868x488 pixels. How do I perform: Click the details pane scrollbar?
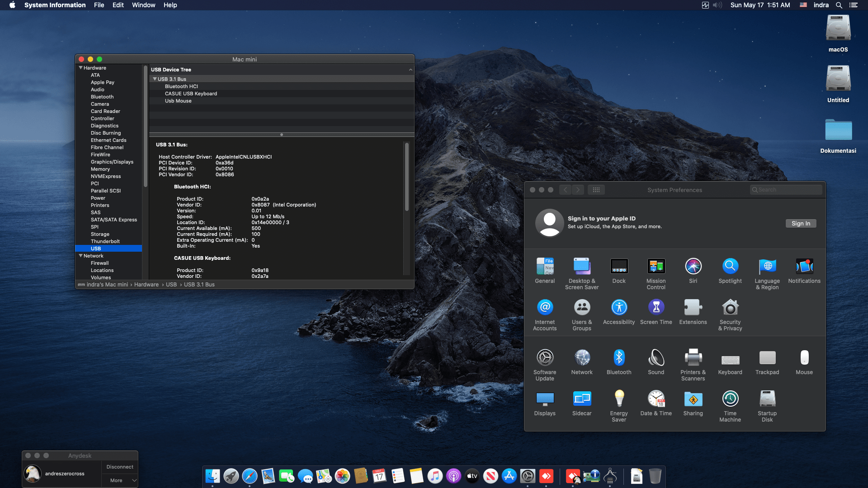[x=407, y=177]
